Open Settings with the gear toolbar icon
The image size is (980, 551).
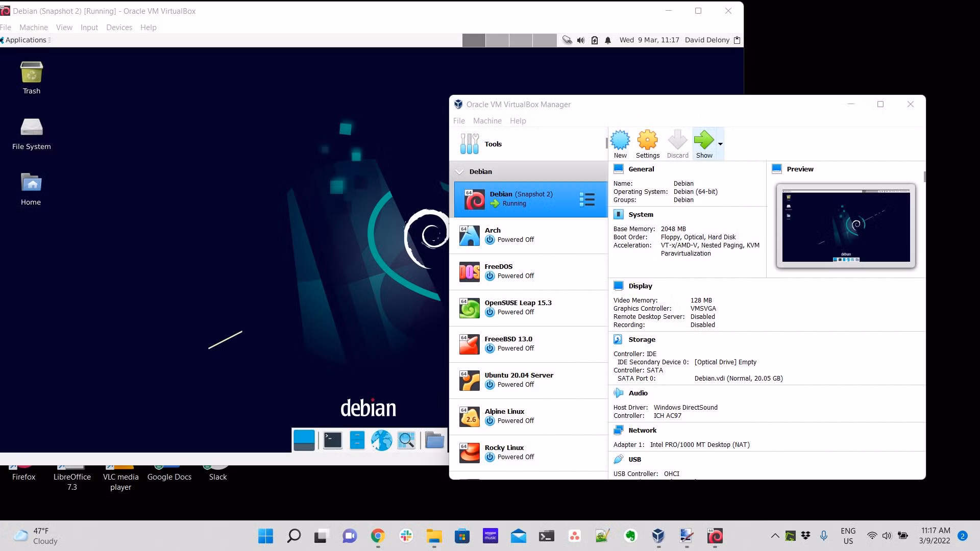coord(647,140)
